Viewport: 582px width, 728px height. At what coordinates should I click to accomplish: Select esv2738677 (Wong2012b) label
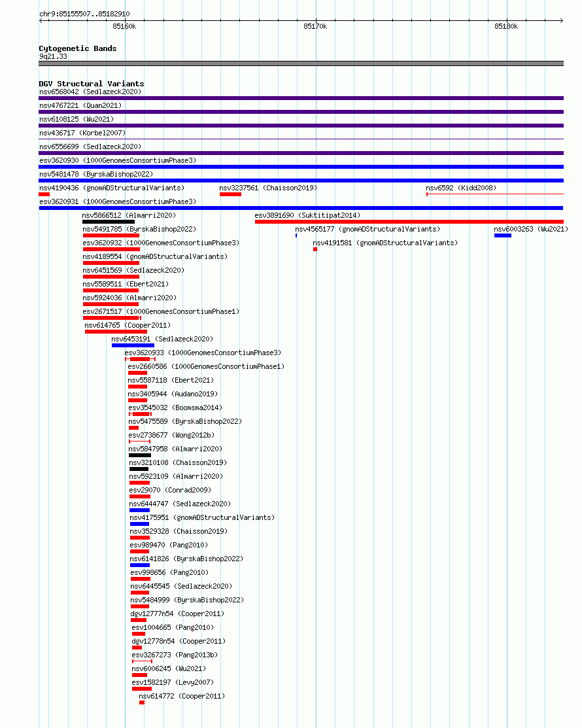pyautogui.click(x=171, y=435)
